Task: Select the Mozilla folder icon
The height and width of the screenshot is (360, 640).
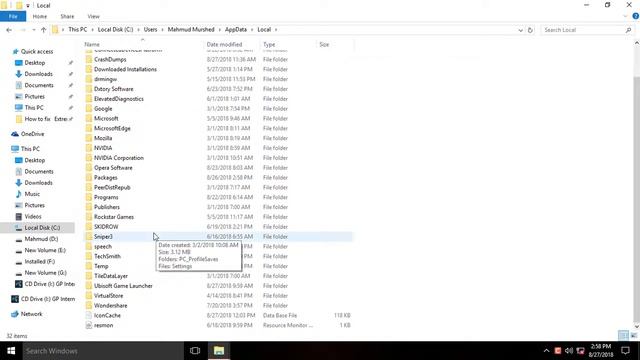Action: click(89, 138)
